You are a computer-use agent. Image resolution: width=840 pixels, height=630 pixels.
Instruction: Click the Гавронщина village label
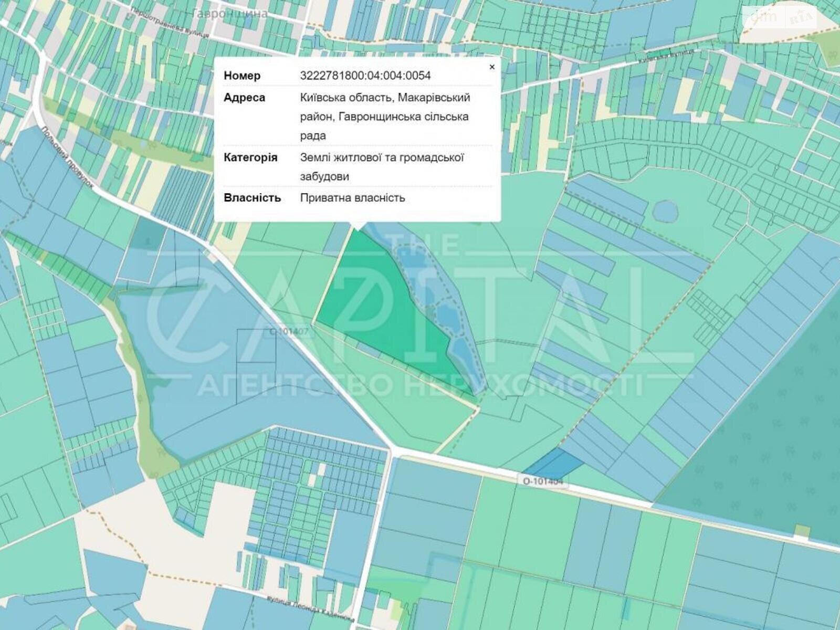[x=229, y=14]
